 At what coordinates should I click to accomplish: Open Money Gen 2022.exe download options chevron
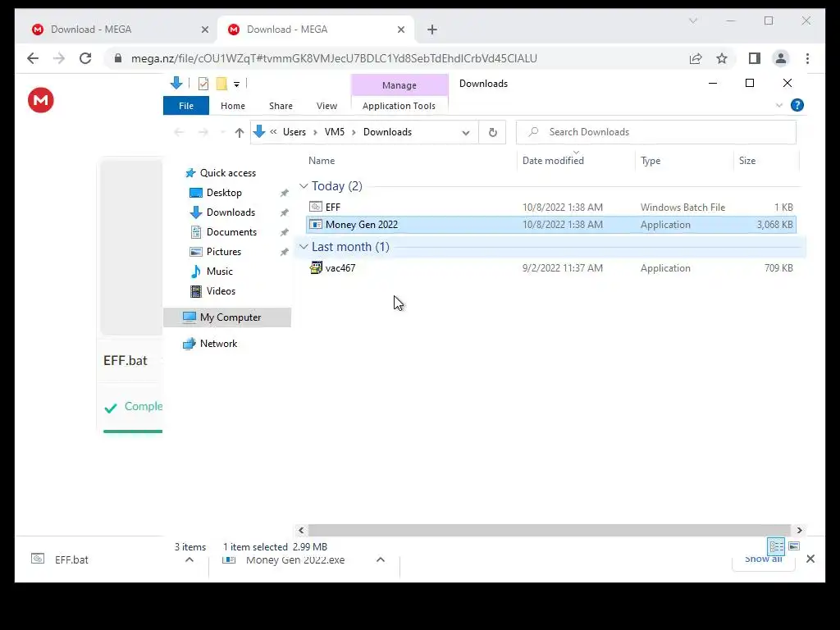coord(381,559)
